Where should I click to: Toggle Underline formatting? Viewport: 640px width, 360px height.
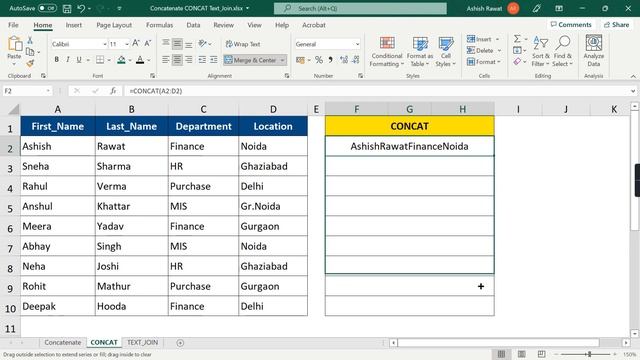79,60
